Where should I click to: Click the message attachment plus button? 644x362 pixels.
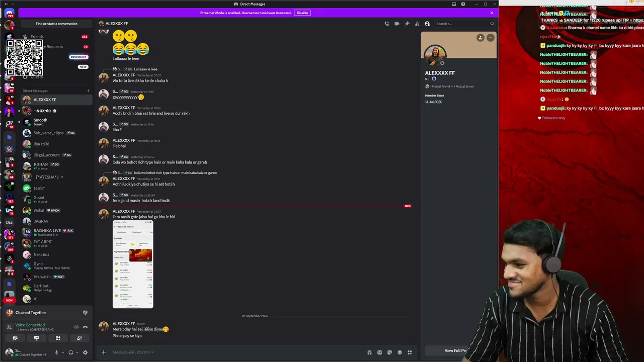(x=104, y=352)
